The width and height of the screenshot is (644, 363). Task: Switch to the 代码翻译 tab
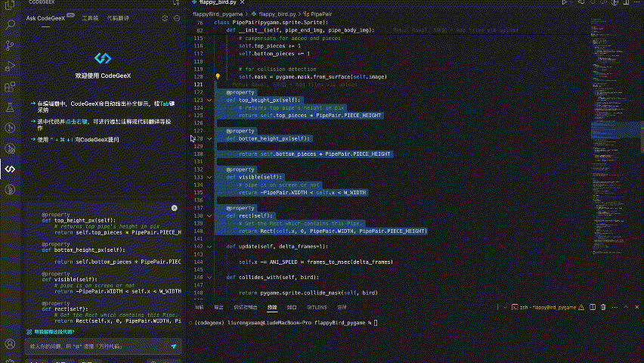[x=118, y=17]
